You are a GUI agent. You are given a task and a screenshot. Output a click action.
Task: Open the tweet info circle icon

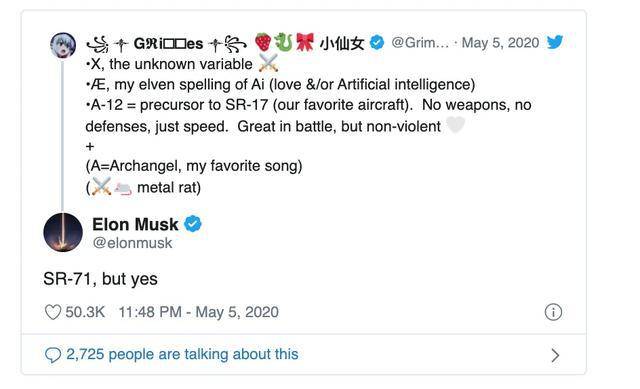coord(553,312)
